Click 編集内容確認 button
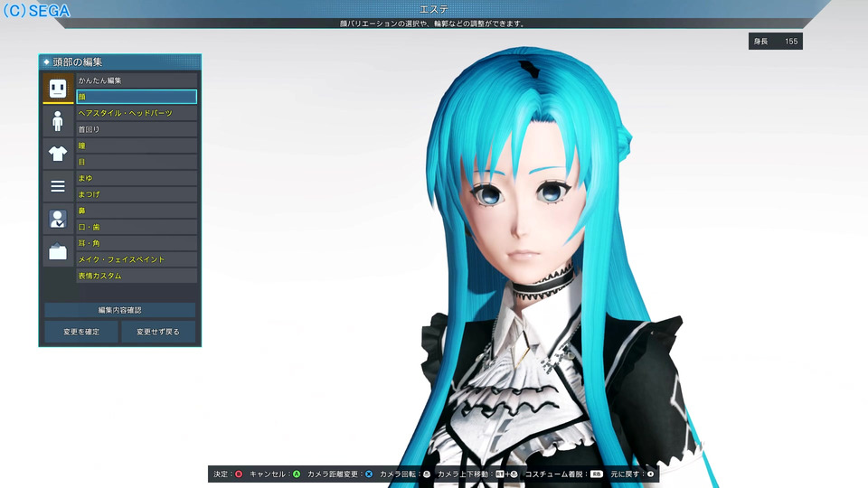The height and width of the screenshot is (488, 868). coord(119,310)
